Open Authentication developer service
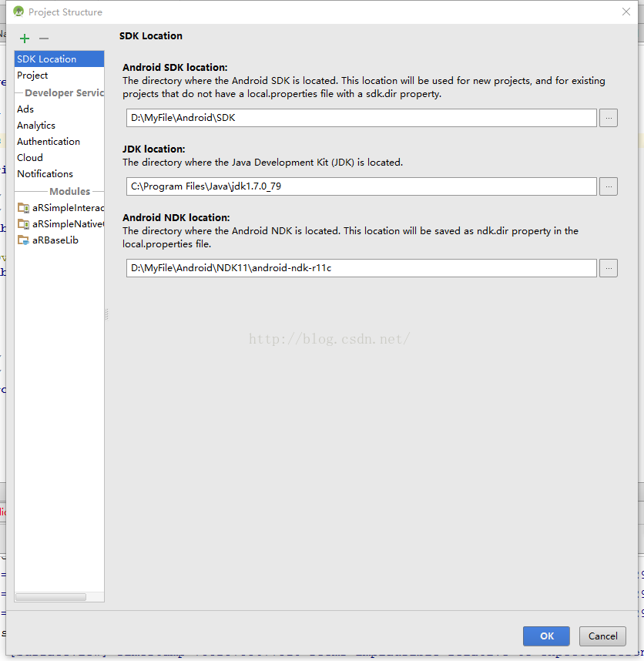The image size is (644, 661). point(59,142)
